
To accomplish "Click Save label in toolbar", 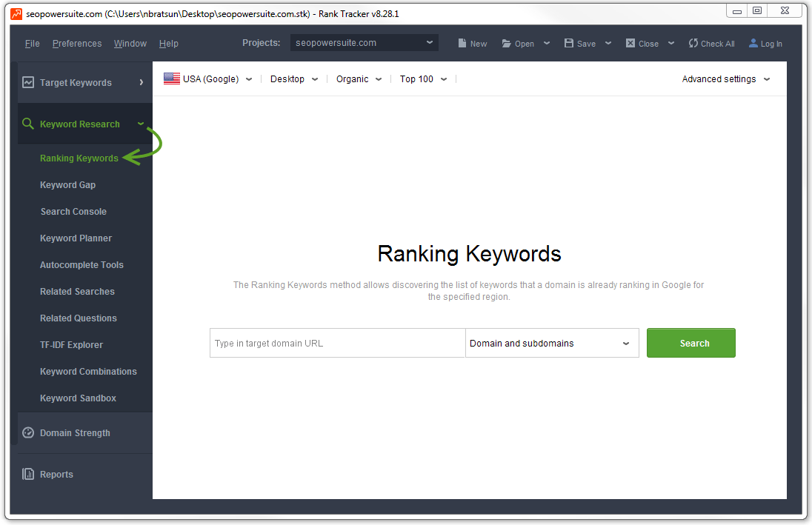I will (x=586, y=44).
